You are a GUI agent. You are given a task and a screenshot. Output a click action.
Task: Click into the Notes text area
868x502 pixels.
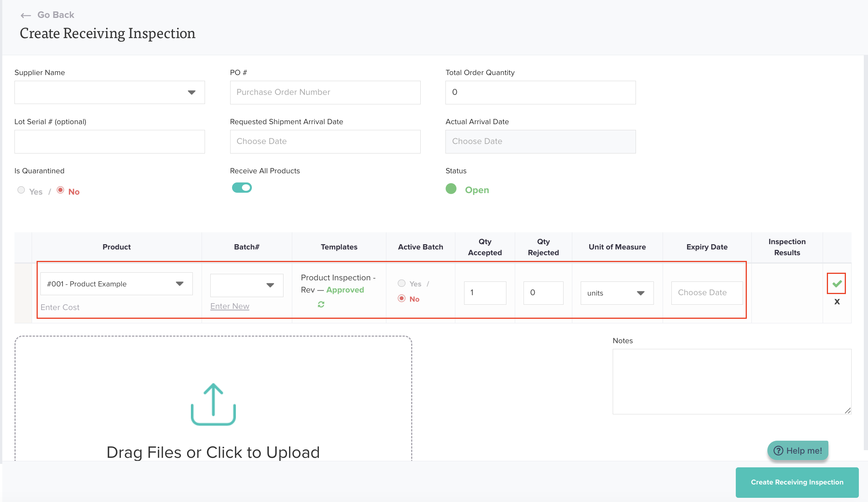coord(732,381)
